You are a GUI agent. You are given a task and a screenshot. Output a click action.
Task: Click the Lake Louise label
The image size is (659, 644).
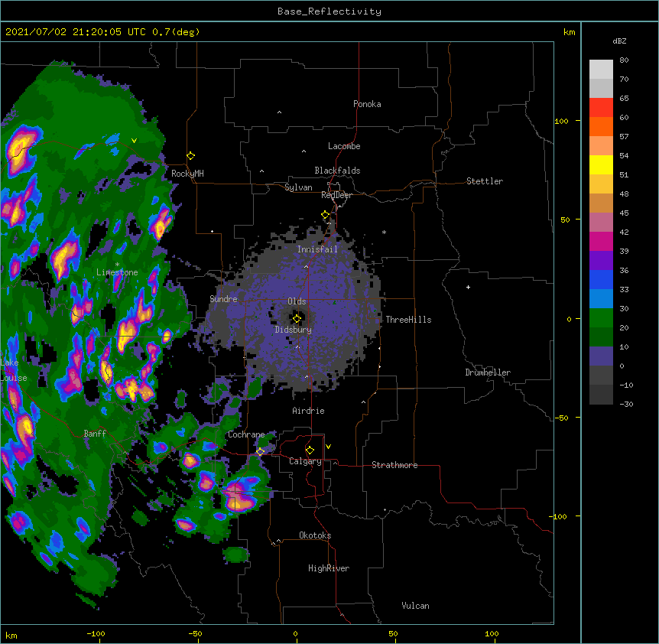(14, 370)
